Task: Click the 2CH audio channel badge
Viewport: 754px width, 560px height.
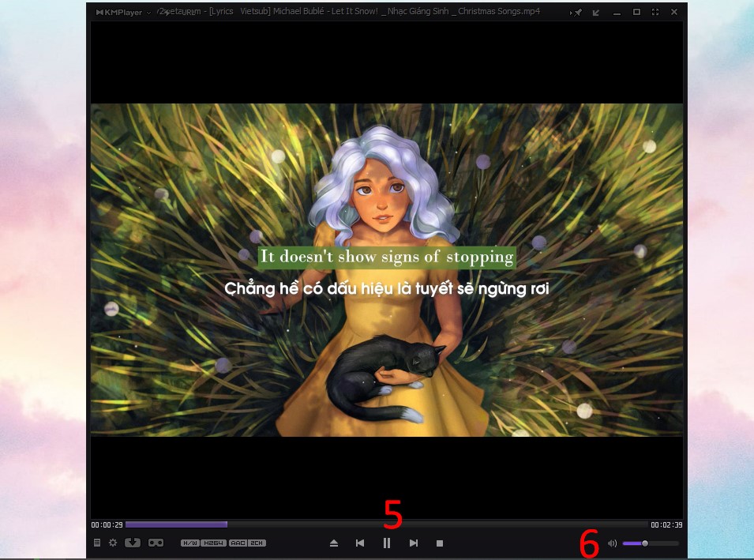Action: pos(257,543)
